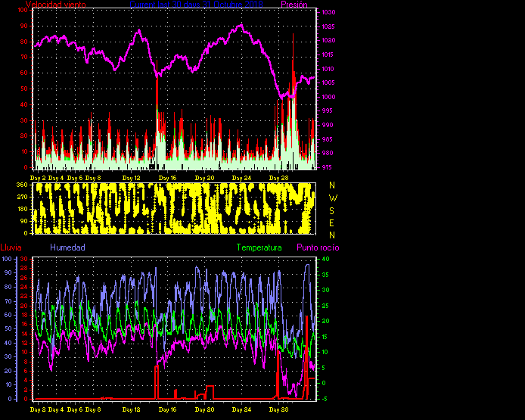Click the 1000 value on pressure axis

328,97
